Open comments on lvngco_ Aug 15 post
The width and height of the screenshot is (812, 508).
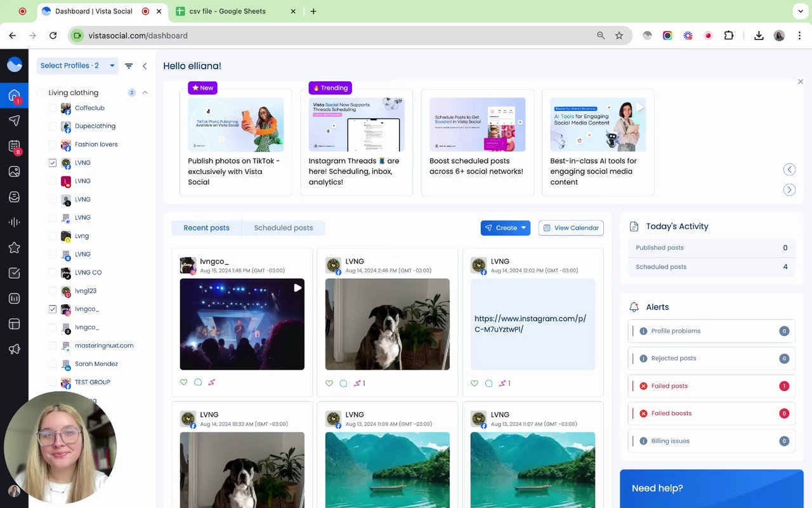(198, 382)
